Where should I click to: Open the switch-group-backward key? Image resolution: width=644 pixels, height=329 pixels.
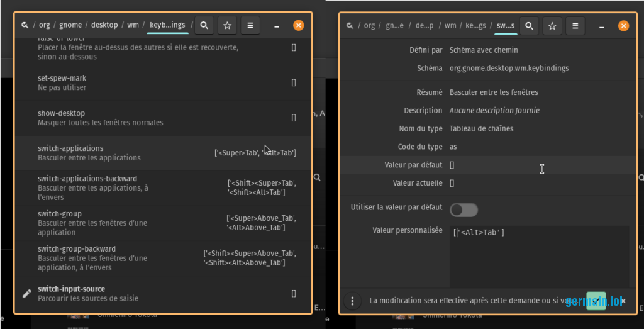[x=163, y=258]
